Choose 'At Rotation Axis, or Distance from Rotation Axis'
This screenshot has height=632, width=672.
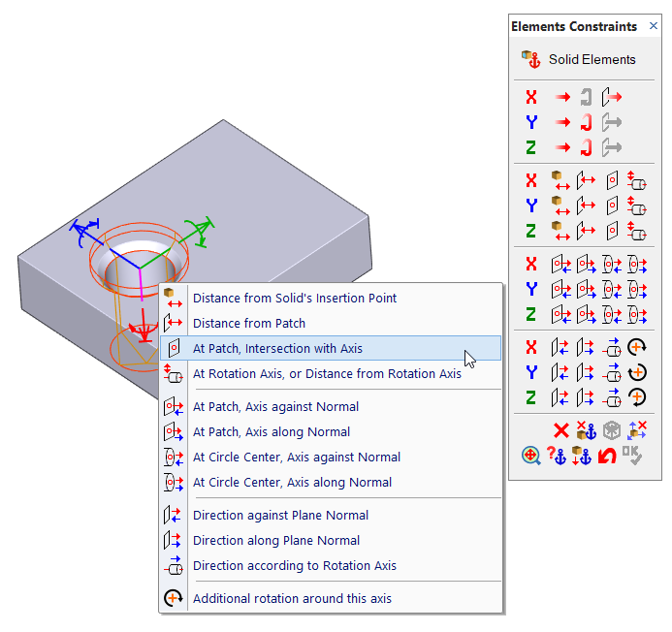327,373
